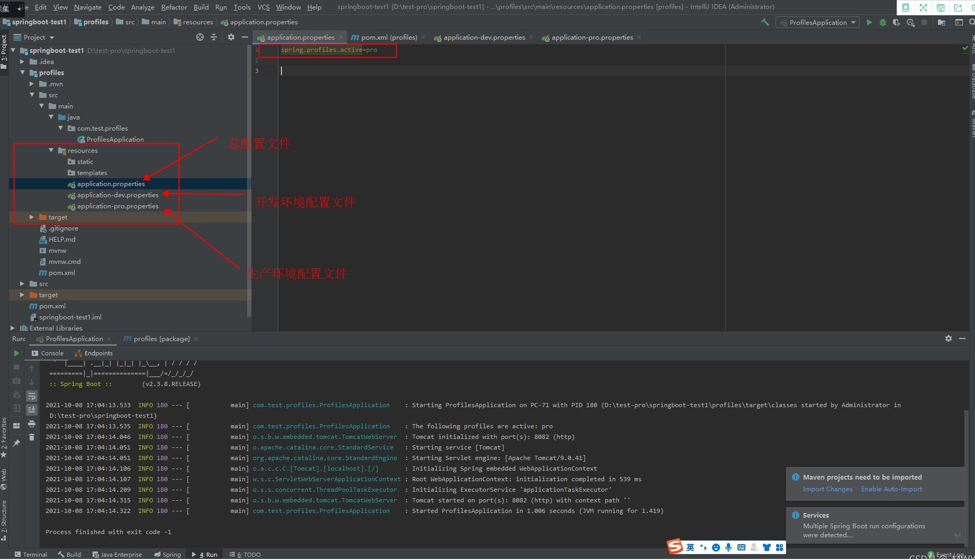The image size is (975, 560).
Task: Expand the Services notification chevron
Action: click(957, 535)
